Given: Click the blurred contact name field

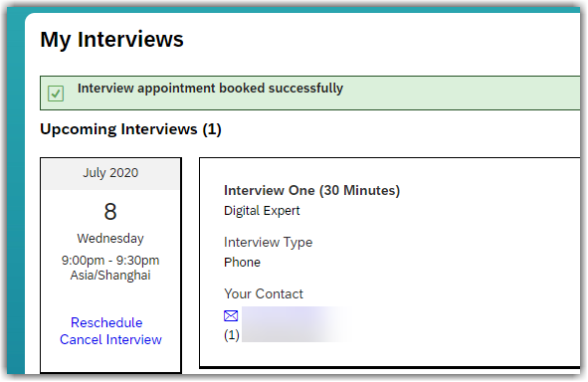Looking at the screenshot, I should click(x=296, y=324).
